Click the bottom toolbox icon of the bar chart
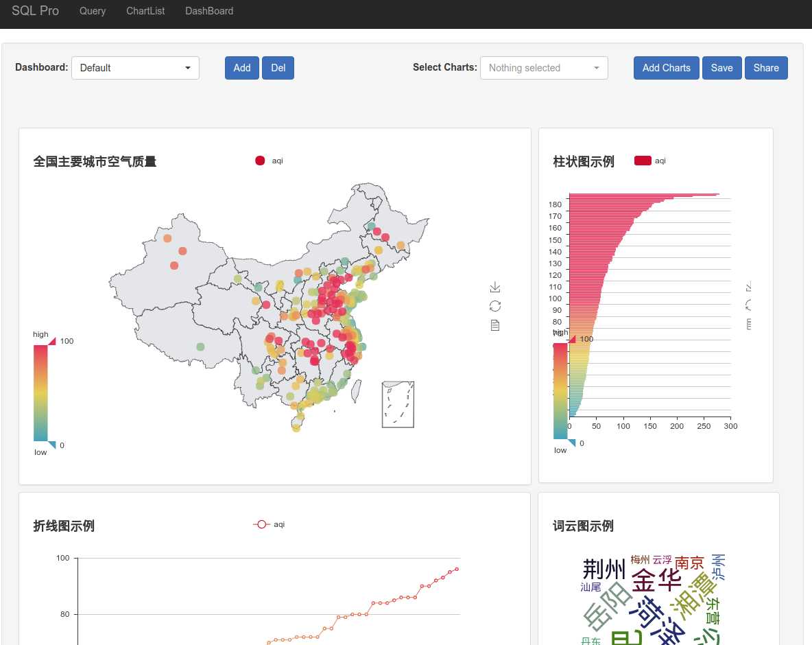The width and height of the screenshot is (812, 645). [x=748, y=325]
